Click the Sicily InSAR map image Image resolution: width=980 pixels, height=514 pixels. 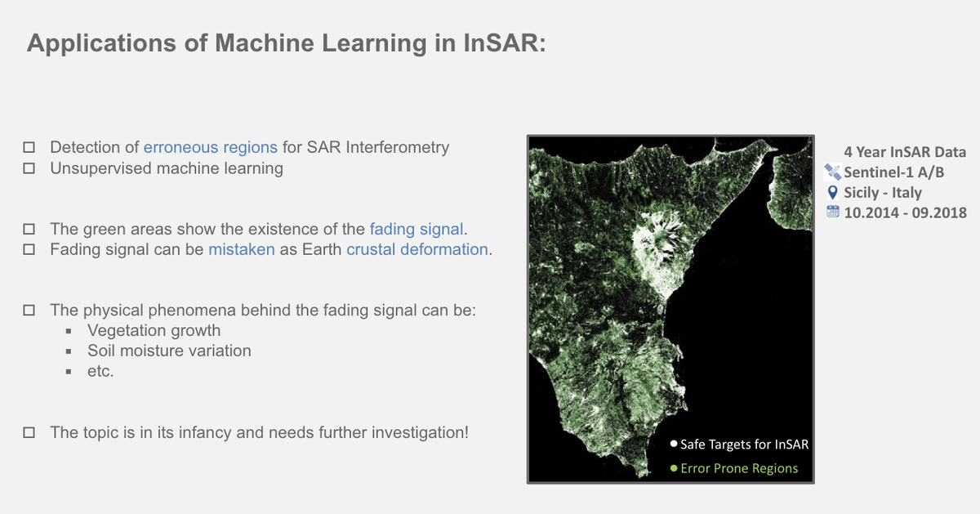(671, 309)
